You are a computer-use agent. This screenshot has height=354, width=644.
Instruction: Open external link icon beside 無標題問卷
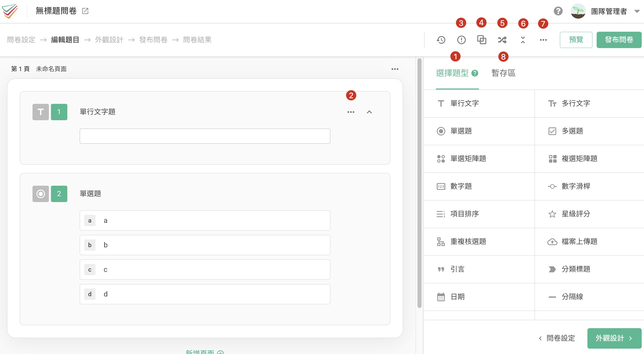coord(85,11)
